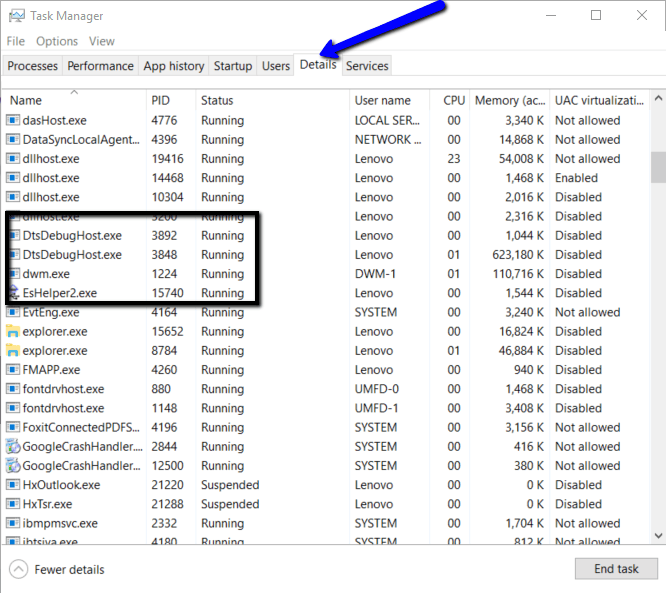The height and width of the screenshot is (593, 666).
Task: Click the UMFD-0 user name cell
Action: (x=377, y=389)
